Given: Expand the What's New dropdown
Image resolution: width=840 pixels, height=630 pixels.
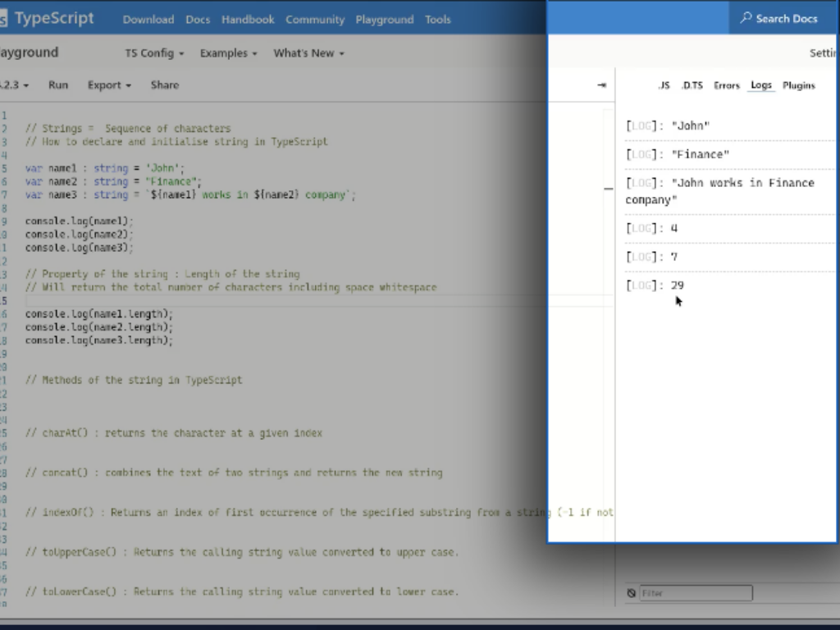Looking at the screenshot, I should [308, 52].
